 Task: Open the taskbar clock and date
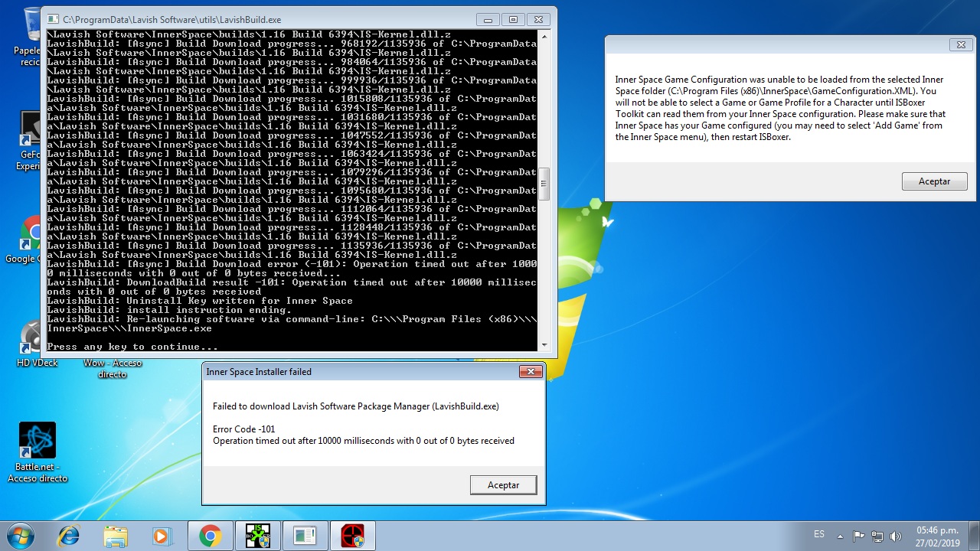point(937,536)
